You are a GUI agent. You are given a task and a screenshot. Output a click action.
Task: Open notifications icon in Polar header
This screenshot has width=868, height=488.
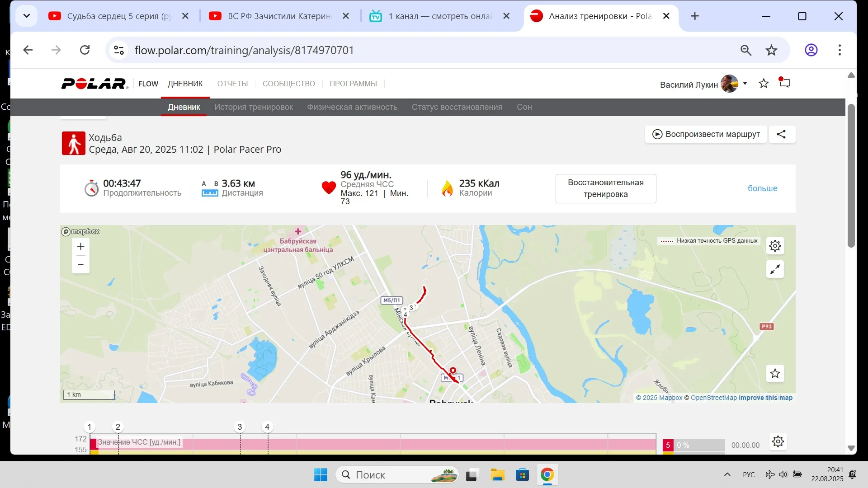(785, 83)
